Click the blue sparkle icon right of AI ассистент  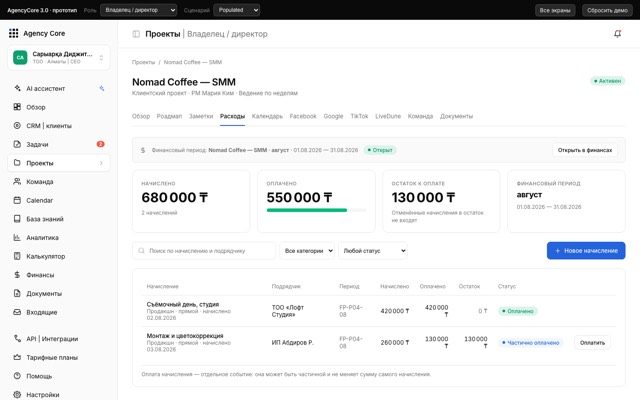102,88
